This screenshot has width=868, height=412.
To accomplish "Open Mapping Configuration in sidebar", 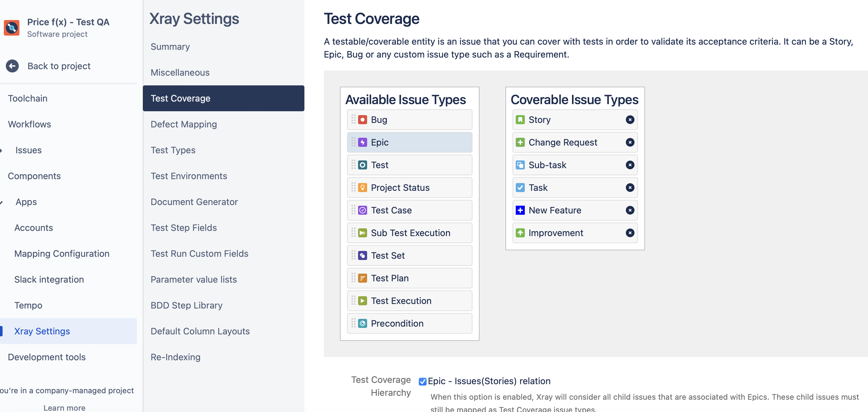I will [x=62, y=254].
